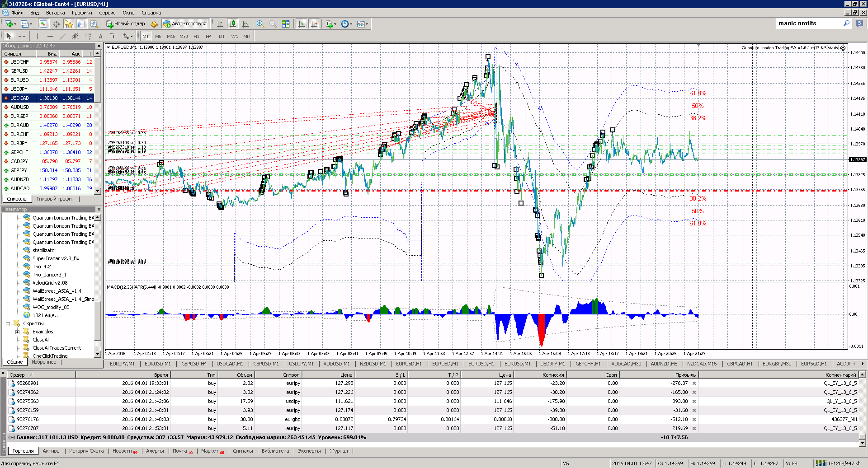Image resolution: width=868 pixels, height=468 pixels.
Task: Open MetaEditor from the toolbar
Action: tap(154, 24)
